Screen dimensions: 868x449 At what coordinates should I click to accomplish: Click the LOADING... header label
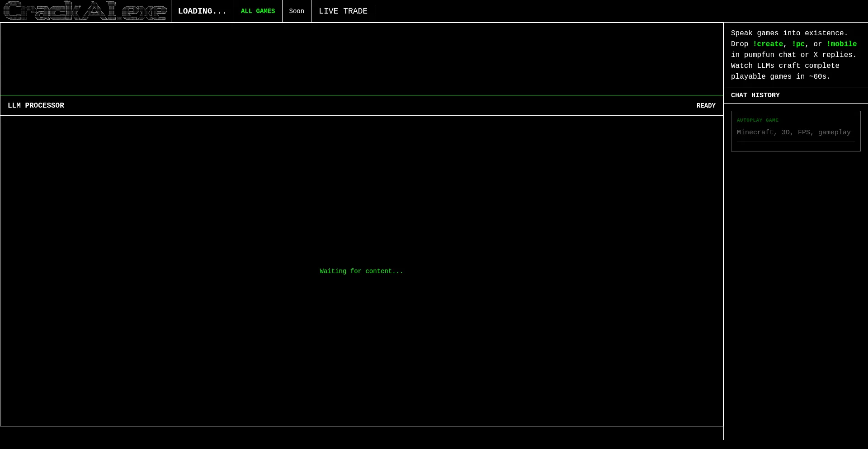[x=202, y=11]
